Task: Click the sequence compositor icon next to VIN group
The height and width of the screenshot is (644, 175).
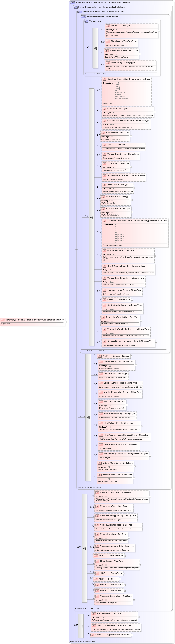Action: click(92, 217)
